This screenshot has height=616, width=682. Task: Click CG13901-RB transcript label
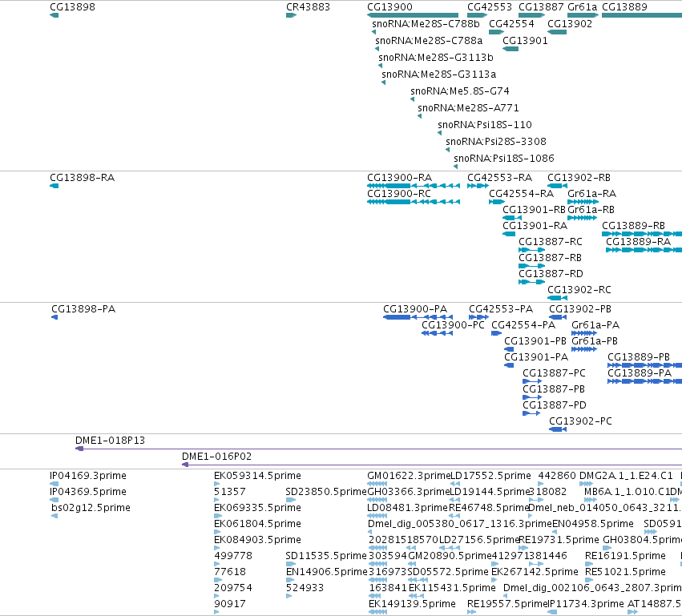point(534,210)
